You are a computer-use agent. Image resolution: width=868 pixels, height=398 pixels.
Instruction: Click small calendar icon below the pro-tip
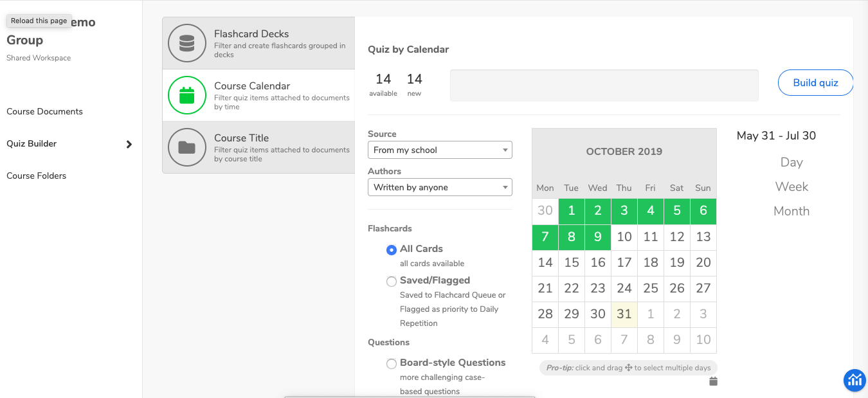[713, 382]
